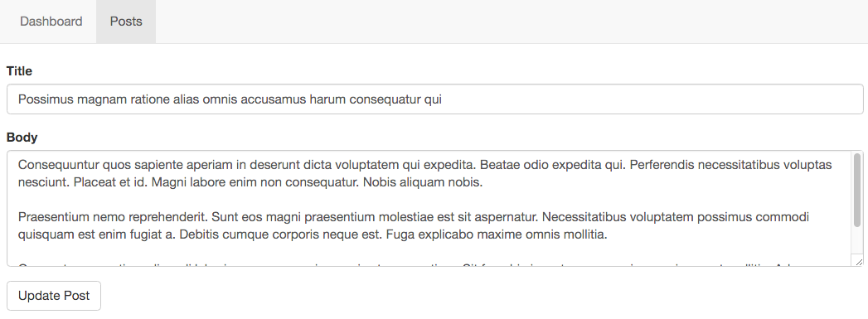
Task: Open the Dashboard tab
Action: (x=51, y=22)
